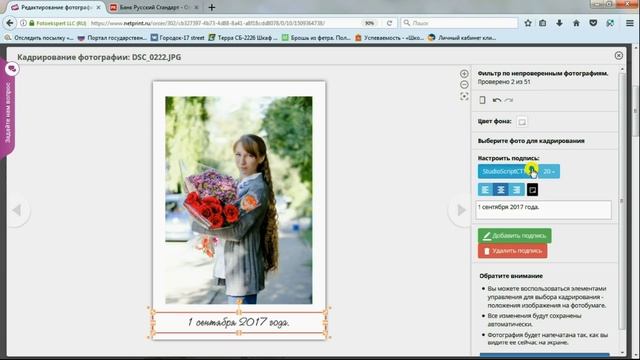Image resolution: width=640 pixels, height=360 pixels.
Task: Zoom out with the minus magnifier icon
Action: pyautogui.click(x=464, y=84)
